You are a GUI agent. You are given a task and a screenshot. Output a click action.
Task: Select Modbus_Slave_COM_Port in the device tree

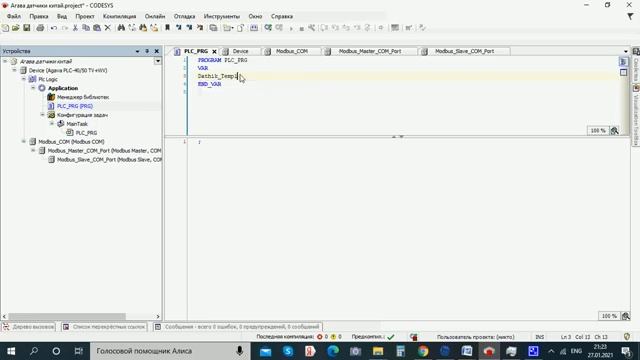pos(109,160)
